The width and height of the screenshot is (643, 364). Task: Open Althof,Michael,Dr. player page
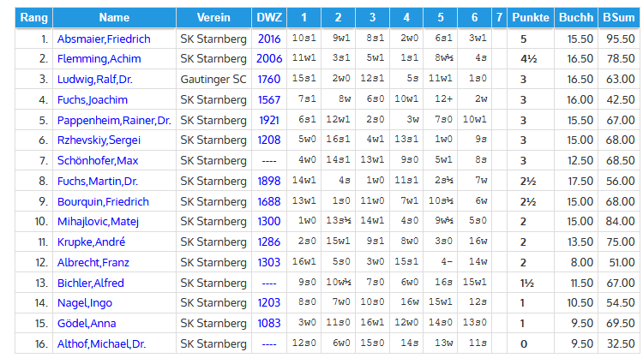[x=101, y=343]
